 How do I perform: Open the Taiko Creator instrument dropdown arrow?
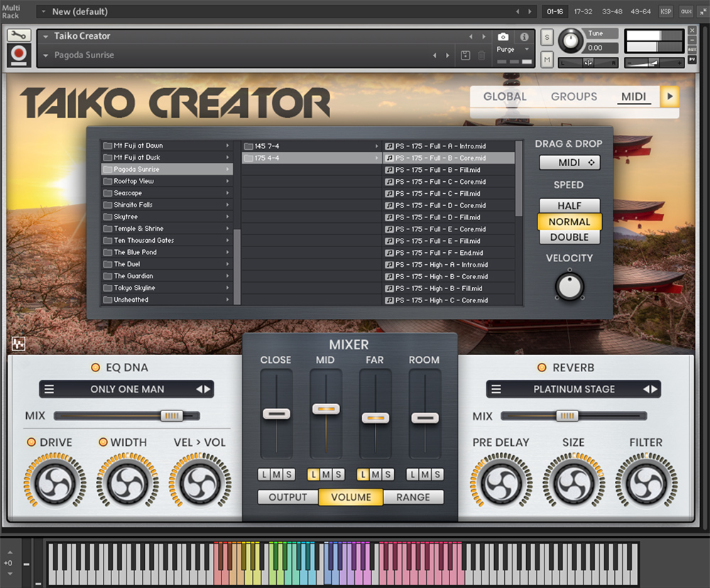point(45,36)
